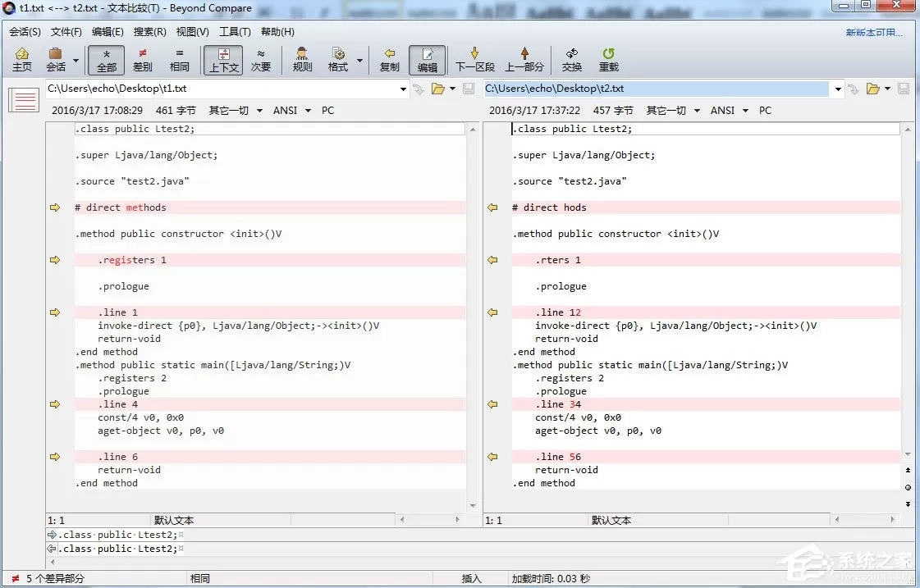Copy '.line 4' to right arrow
Image resolution: width=920 pixels, height=588 pixels.
pyautogui.click(x=55, y=404)
